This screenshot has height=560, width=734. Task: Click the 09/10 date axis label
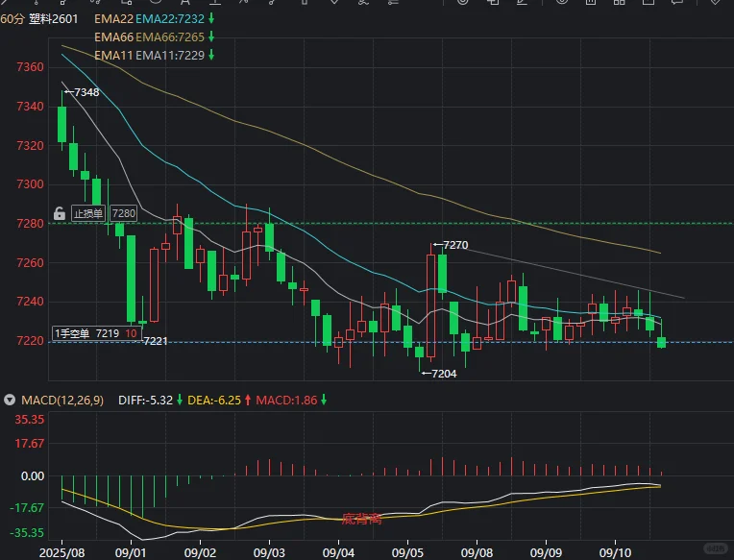[x=615, y=553]
